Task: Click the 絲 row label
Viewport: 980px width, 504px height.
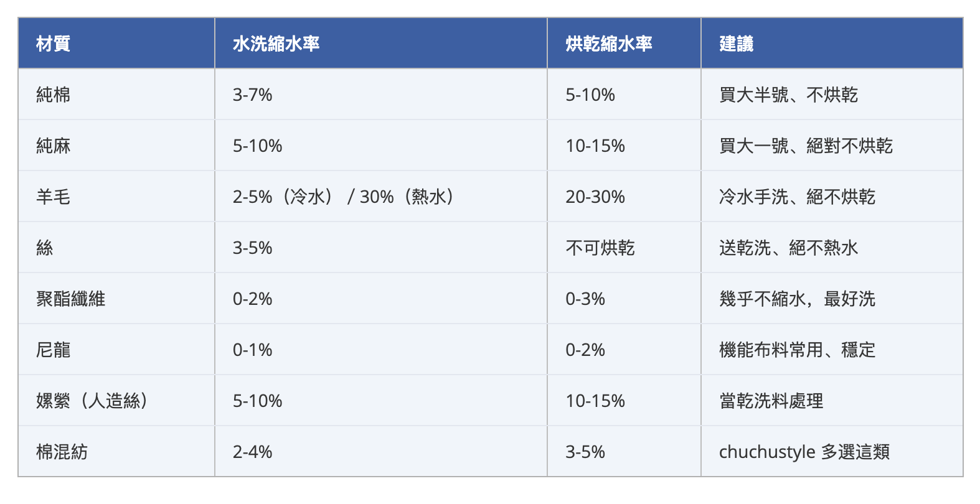Action: point(45,248)
